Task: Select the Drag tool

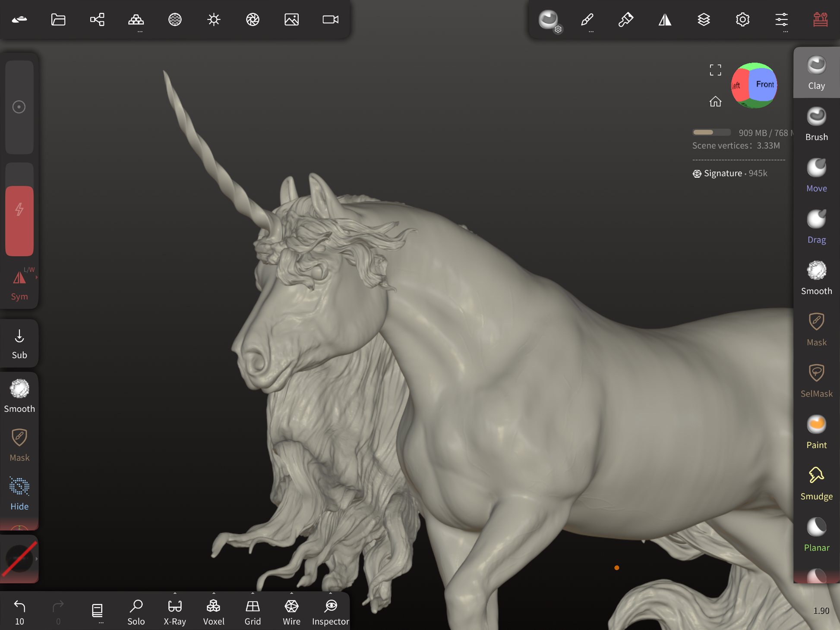Action: click(x=816, y=227)
